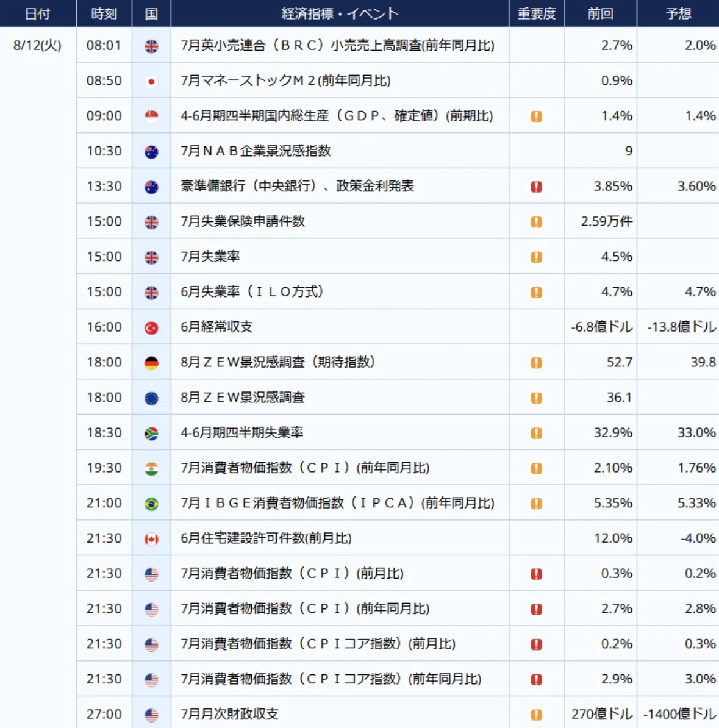Click the 予想 column header

click(679, 13)
